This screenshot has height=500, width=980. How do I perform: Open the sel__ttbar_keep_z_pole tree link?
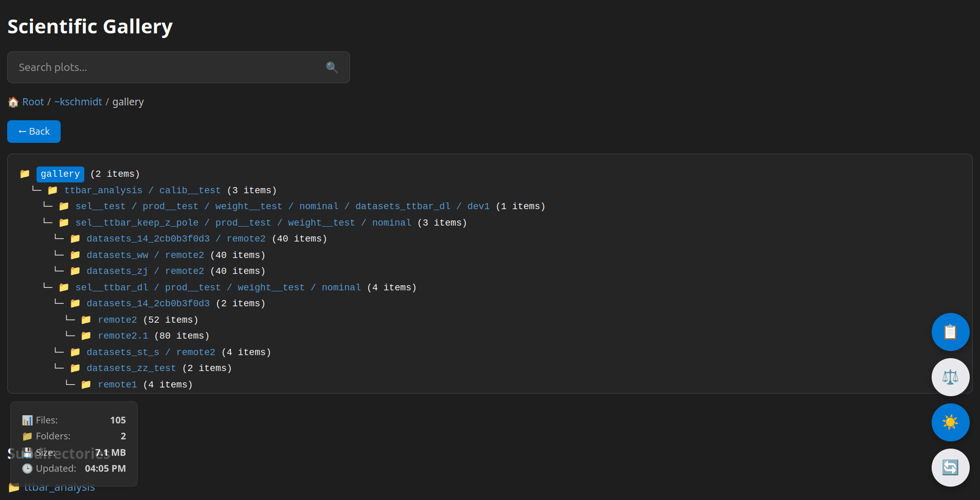tap(137, 223)
